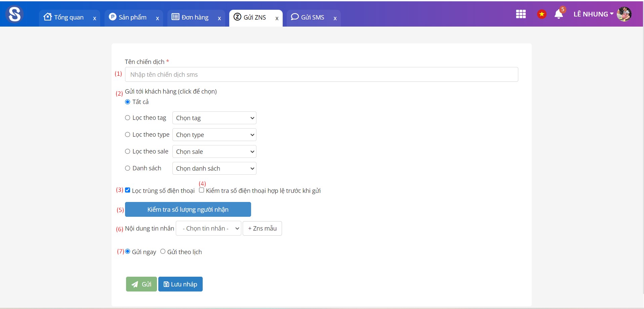Open the apps grid menu icon
This screenshot has width=644, height=309.
(x=521, y=14)
